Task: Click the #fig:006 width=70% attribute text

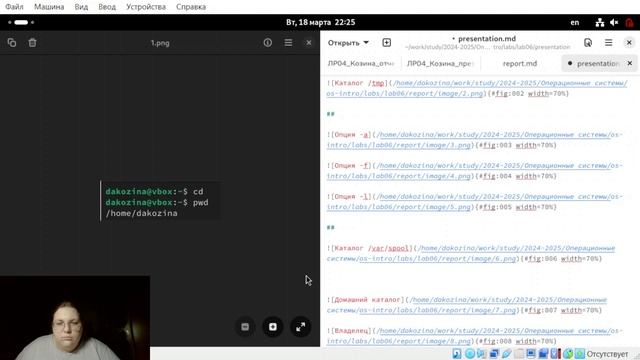Action: [x=561, y=258]
